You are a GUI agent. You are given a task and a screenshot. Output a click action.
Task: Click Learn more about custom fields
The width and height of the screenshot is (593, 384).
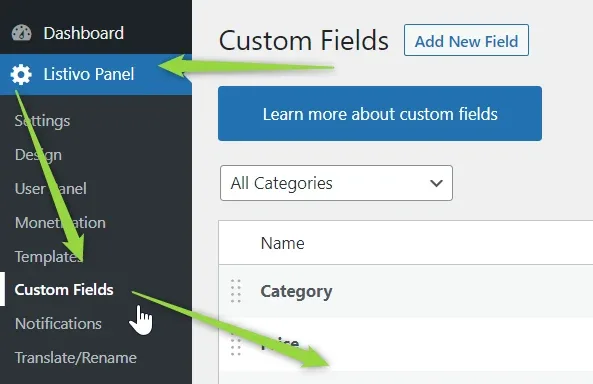[x=380, y=113]
